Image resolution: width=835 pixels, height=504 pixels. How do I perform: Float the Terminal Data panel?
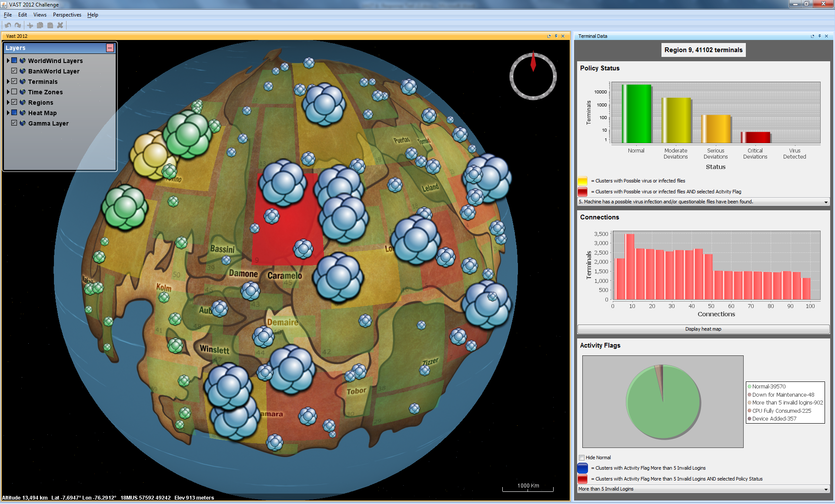tap(812, 36)
